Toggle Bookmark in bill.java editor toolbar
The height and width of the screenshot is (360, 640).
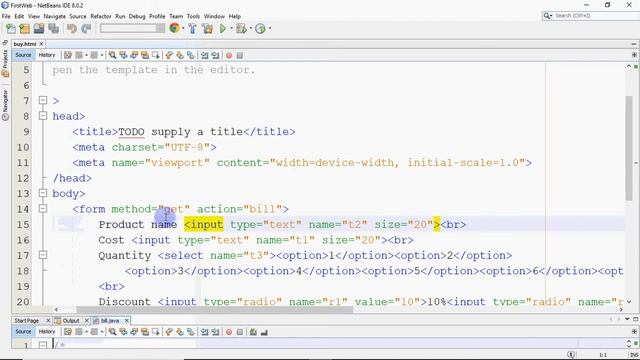pyautogui.click(x=191, y=332)
